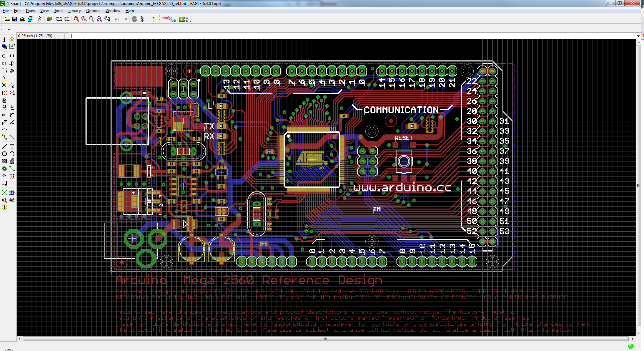Open the recent files dropdown arrow

point(9,20)
